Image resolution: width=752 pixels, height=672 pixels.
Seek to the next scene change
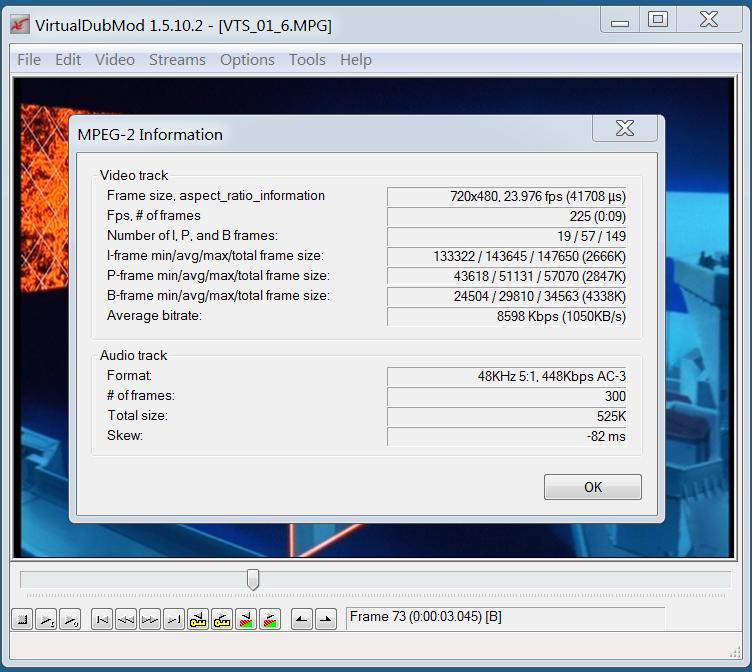(x=270, y=619)
